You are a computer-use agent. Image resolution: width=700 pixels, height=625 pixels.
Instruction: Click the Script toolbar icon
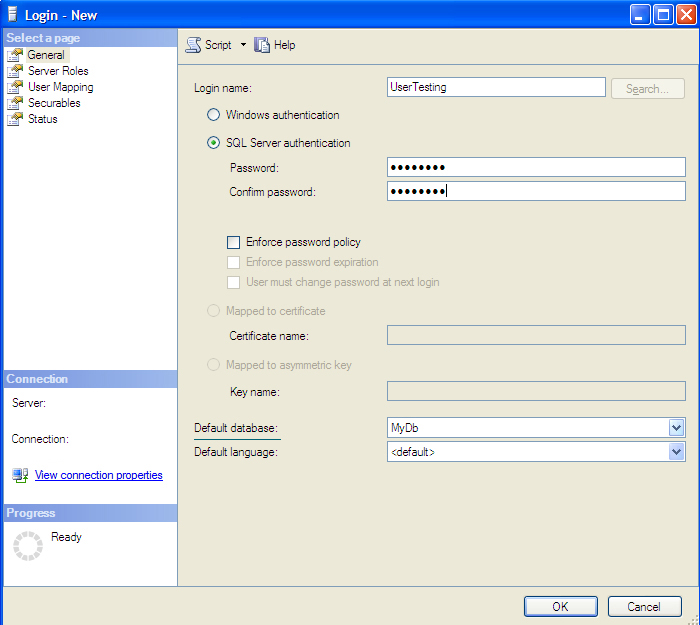193,45
